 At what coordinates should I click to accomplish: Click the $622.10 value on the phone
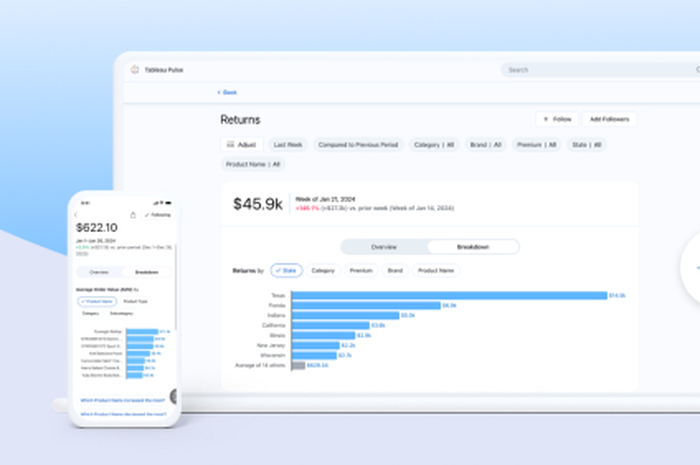(97, 228)
